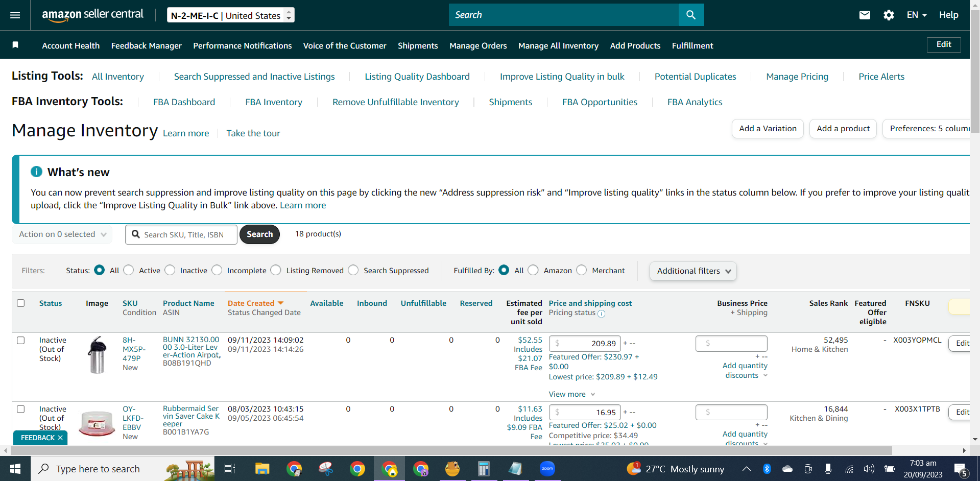The width and height of the screenshot is (980, 481).
Task: Expand Action on 0 selected dropdown
Action: click(62, 234)
